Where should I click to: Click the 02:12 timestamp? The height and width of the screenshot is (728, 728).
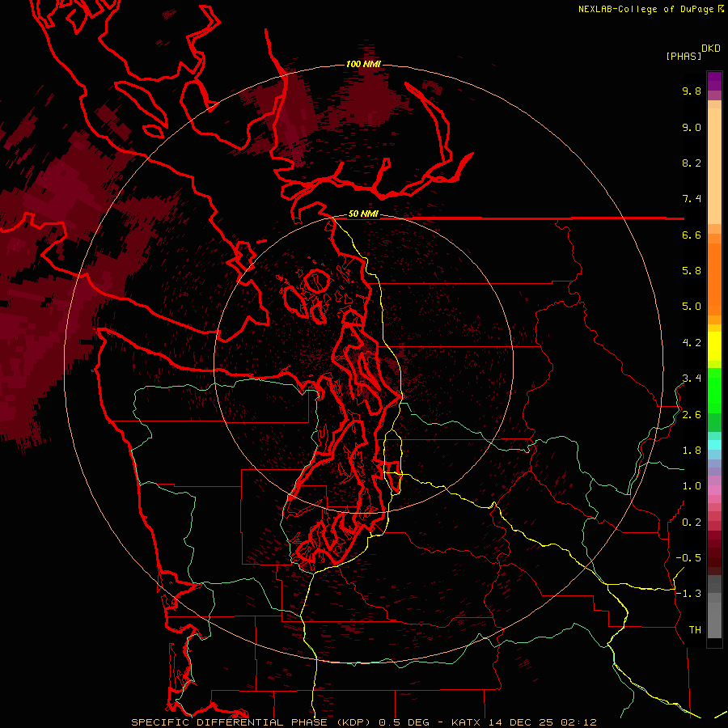578,722
